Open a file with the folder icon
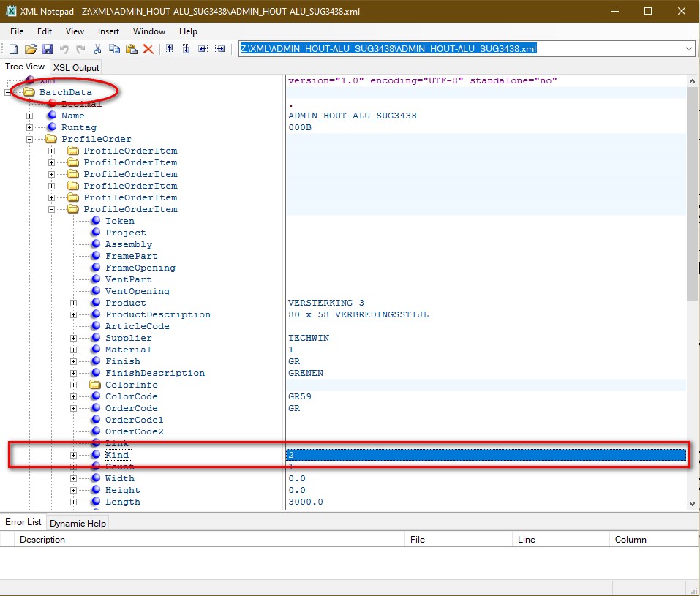The height and width of the screenshot is (596, 700). tap(31, 49)
